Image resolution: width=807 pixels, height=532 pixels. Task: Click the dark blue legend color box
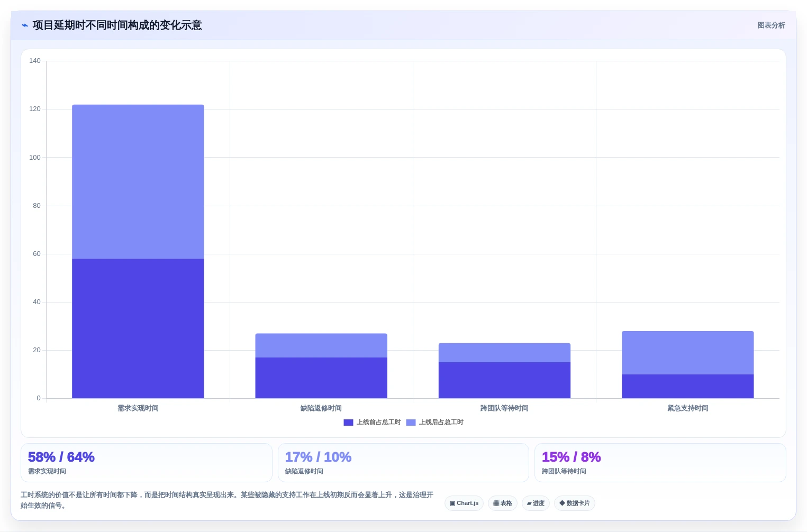(x=348, y=423)
